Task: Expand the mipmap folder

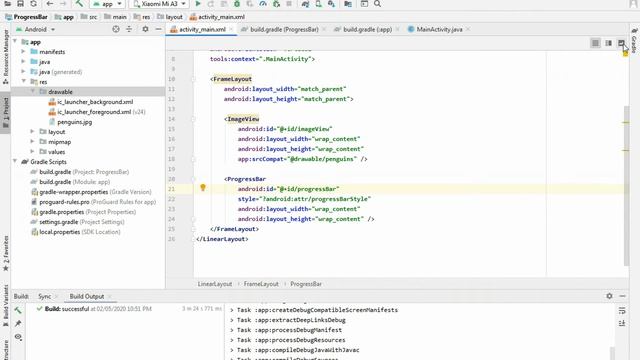Action: point(33,142)
